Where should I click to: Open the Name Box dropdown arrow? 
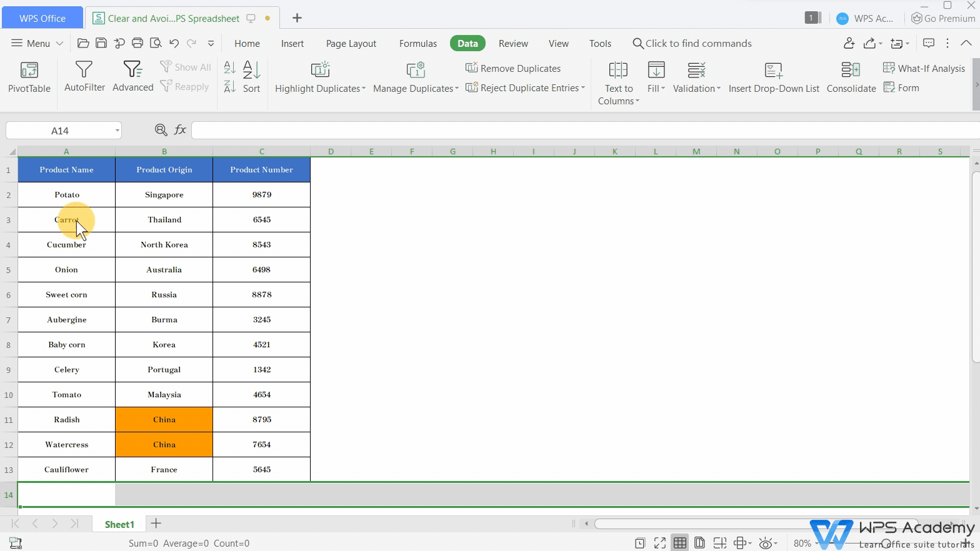pos(117,131)
